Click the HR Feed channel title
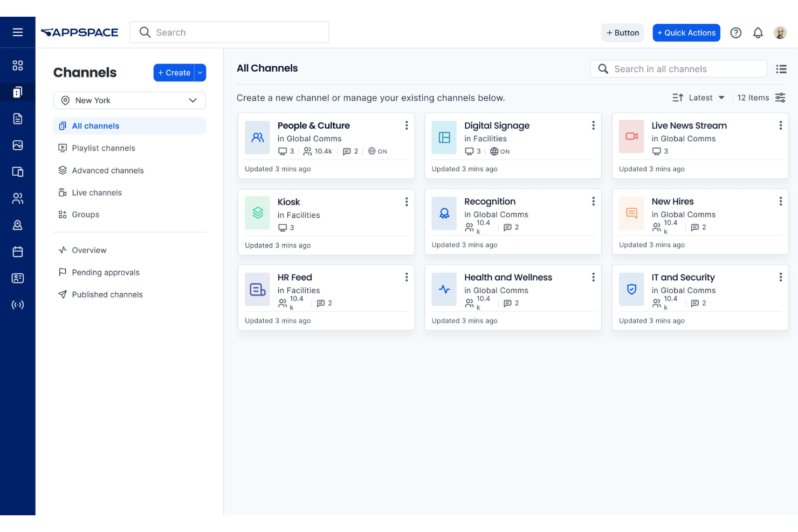Screen dimensions: 798x532 (295, 278)
